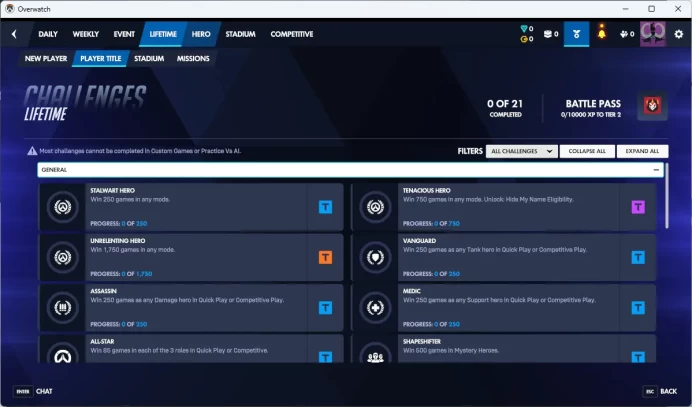Switch to the Weekly challenges tab
This screenshot has width=692, height=407.
click(86, 34)
